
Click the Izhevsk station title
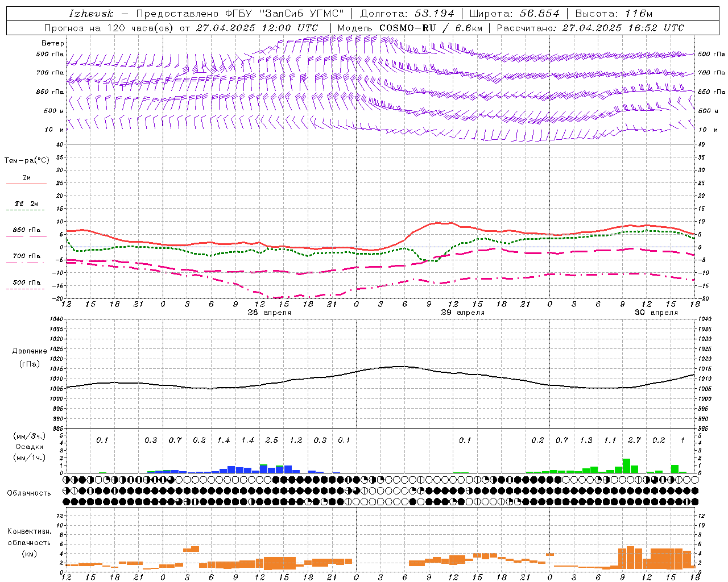pos(92,14)
